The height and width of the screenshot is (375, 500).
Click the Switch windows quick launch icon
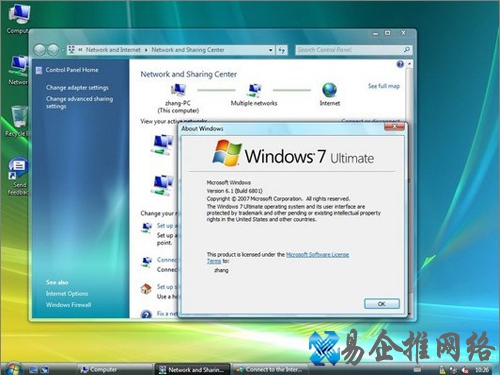(44, 369)
